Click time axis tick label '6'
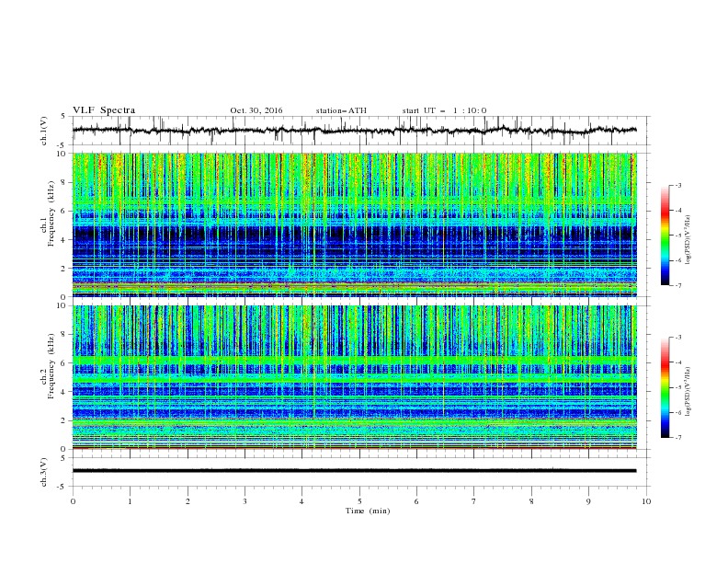 pyautogui.click(x=416, y=501)
